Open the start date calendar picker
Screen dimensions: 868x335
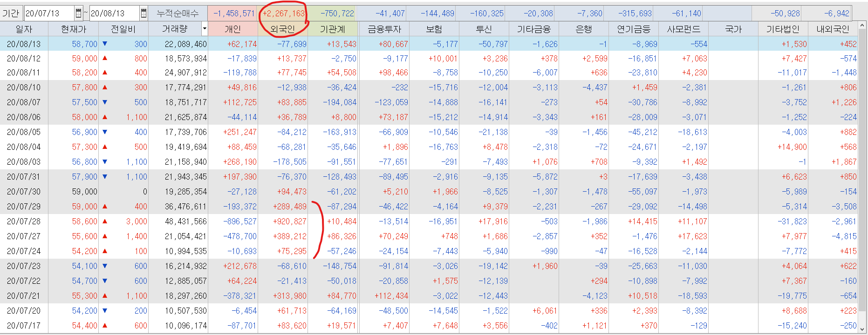click(x=78, y=13)
